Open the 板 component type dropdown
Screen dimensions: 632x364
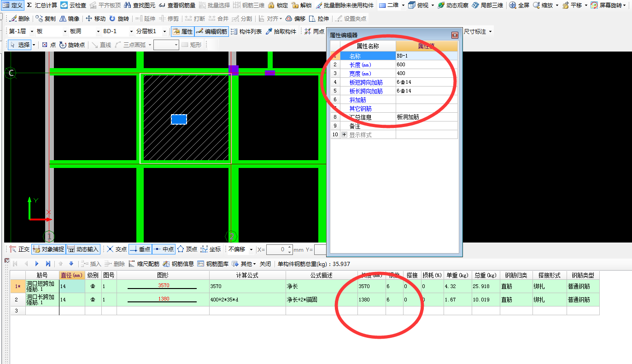(x=65, y=32)
